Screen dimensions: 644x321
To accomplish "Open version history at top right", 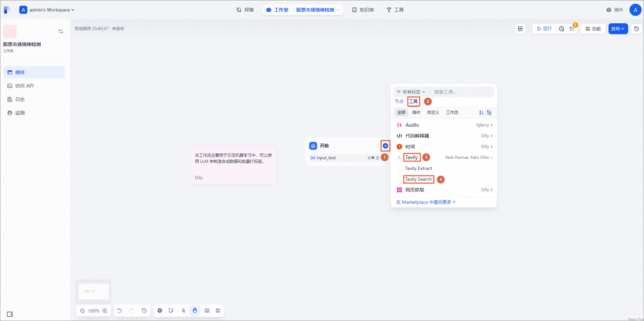I will 637,29.
